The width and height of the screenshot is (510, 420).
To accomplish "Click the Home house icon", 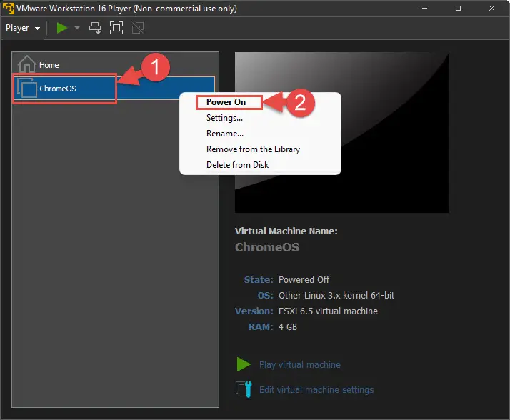I will (26, 64).
